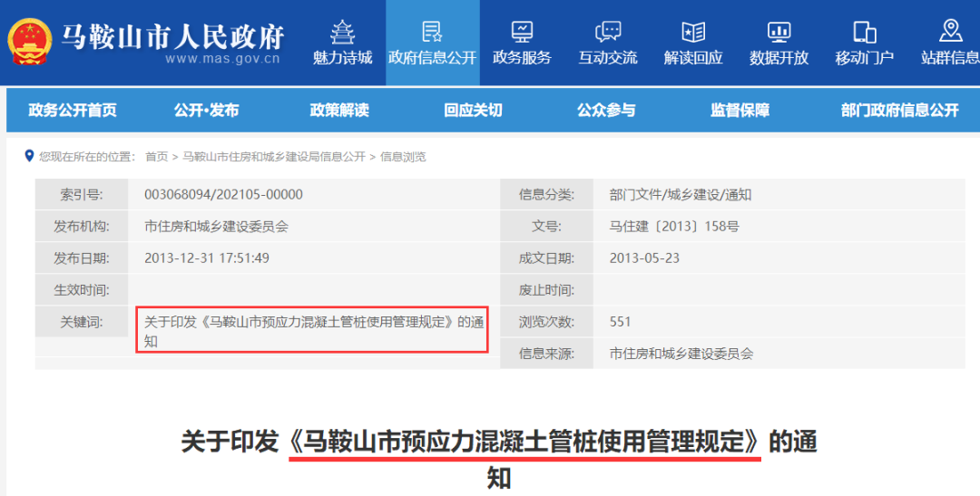
Task: Open the 政策解读 tab
Action: (x=339, y=111)
